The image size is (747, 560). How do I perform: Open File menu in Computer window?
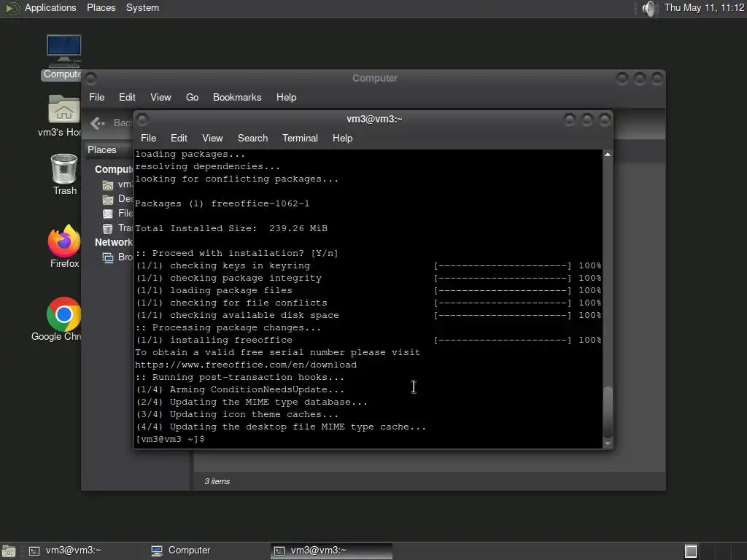97,97
